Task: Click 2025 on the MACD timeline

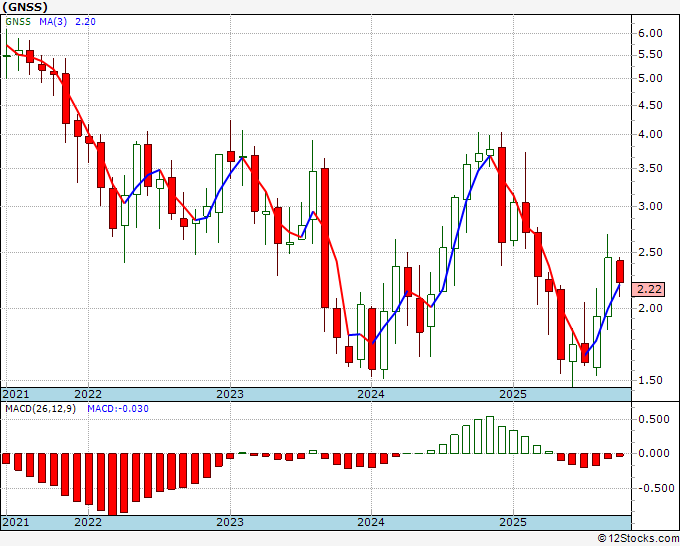Action: (x=513, y=522)
